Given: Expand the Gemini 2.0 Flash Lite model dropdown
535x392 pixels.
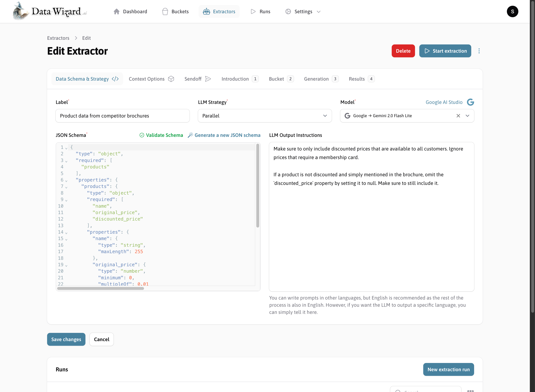Looking at the screenshot, I should tap(468, 116).
